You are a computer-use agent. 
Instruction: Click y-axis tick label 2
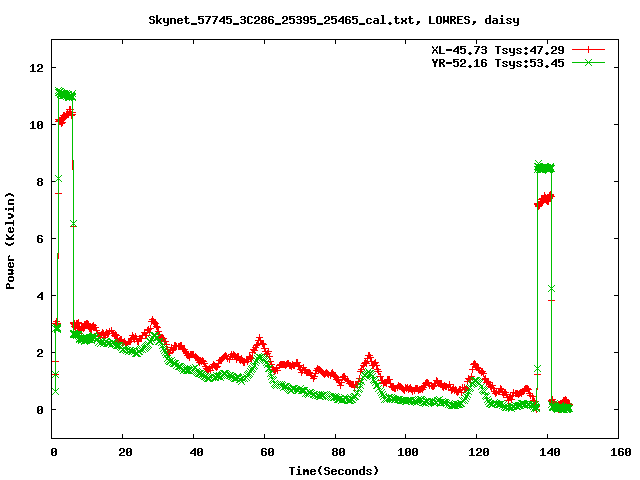tap(40, 353)
